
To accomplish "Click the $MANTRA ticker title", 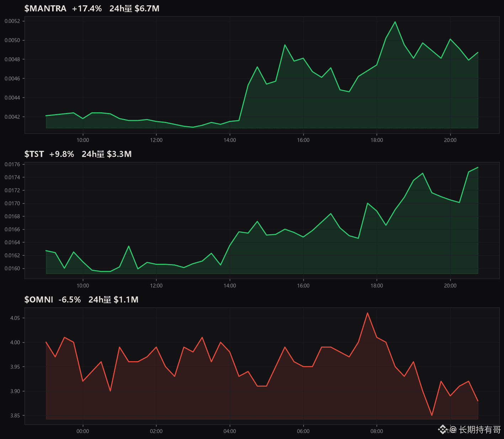I will tap(45, 9).
